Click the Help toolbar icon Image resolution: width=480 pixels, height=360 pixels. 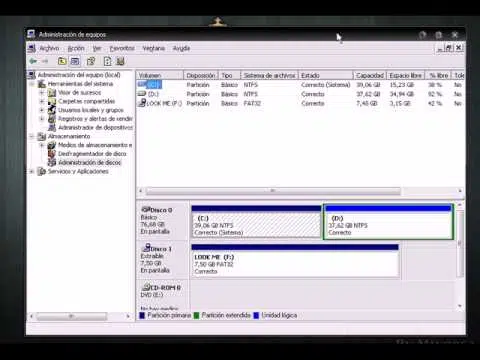coord(107,61)
